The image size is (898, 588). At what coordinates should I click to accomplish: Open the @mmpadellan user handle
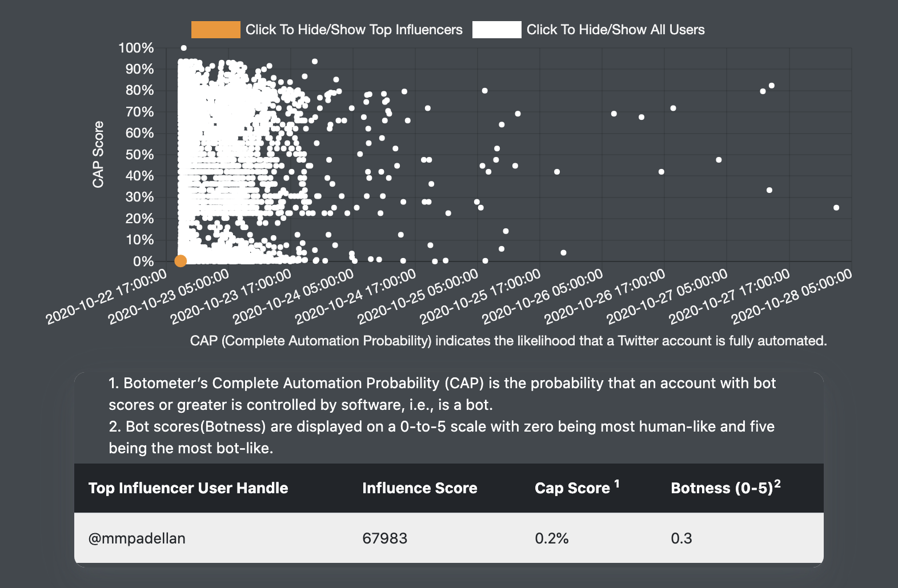click(137, 538)
